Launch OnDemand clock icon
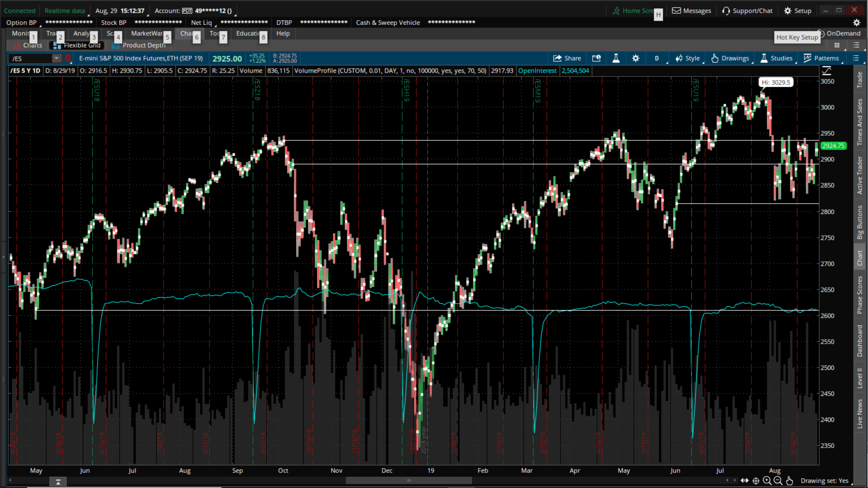Viewport: 868px width, 488px height. coord(821,33)
